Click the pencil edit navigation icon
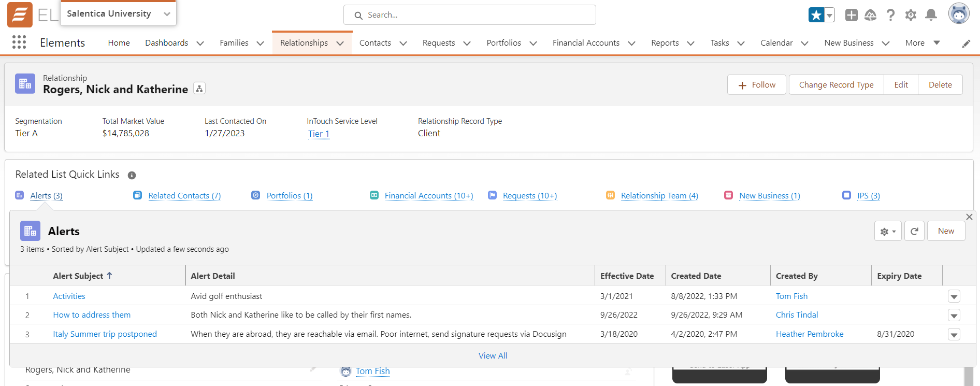 coord(966,44)
